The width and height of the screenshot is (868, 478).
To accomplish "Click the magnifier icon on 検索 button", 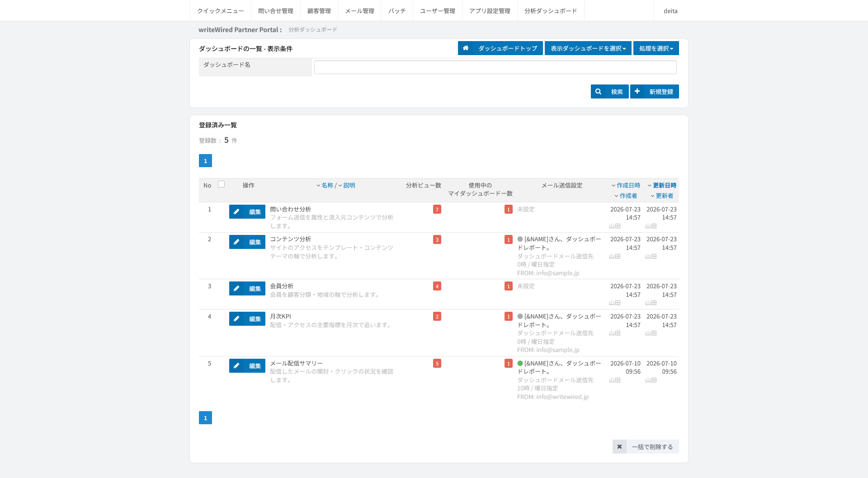I will coord(598,91).
